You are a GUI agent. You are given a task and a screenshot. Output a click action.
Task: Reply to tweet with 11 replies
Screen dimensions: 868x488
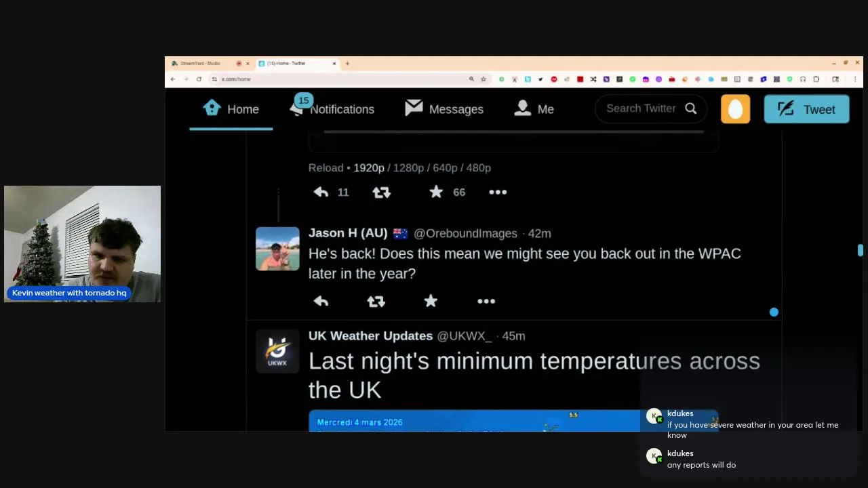(x=321, y=192)
